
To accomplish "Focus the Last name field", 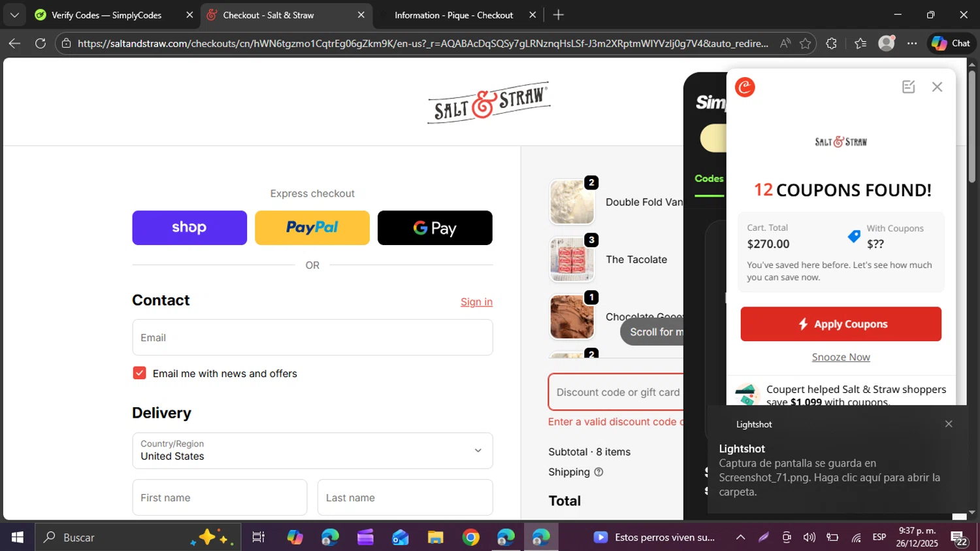I will (x=405, y=497).
